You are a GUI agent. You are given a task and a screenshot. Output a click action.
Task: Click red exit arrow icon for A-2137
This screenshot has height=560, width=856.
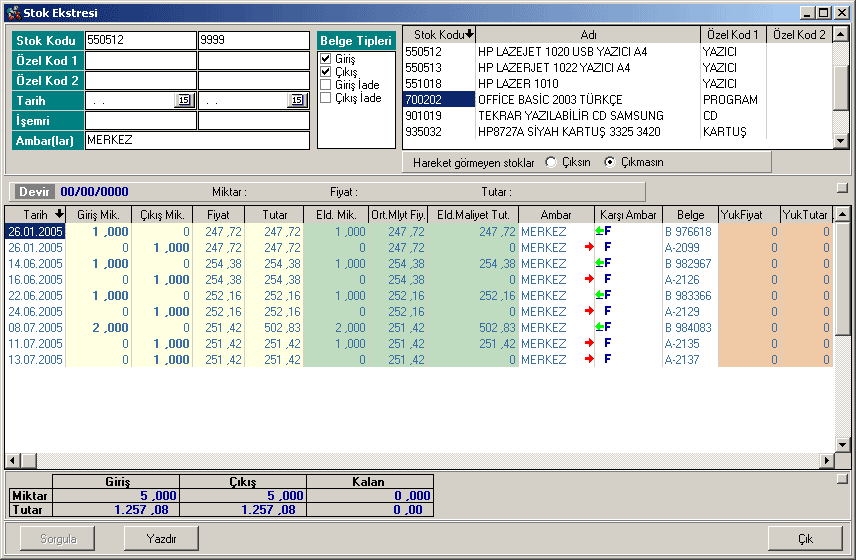point(589,359)
